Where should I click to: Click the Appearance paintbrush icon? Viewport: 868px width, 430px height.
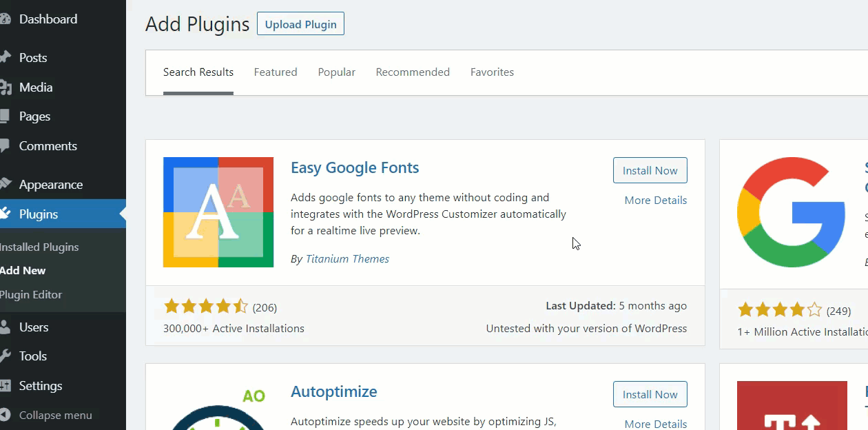pos(5,185)
